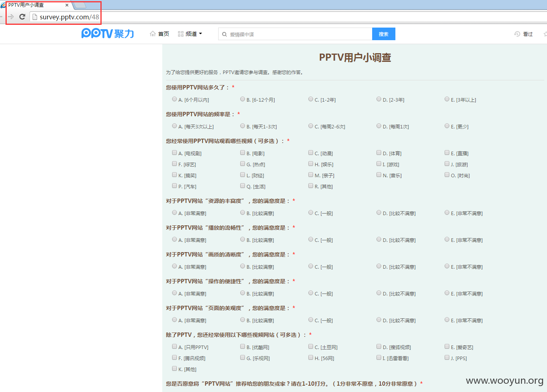Rate 资源的丰富度 as A. [非常满意]
The image size is (547, 392).
pyautogui.click(x=174, y=213)
